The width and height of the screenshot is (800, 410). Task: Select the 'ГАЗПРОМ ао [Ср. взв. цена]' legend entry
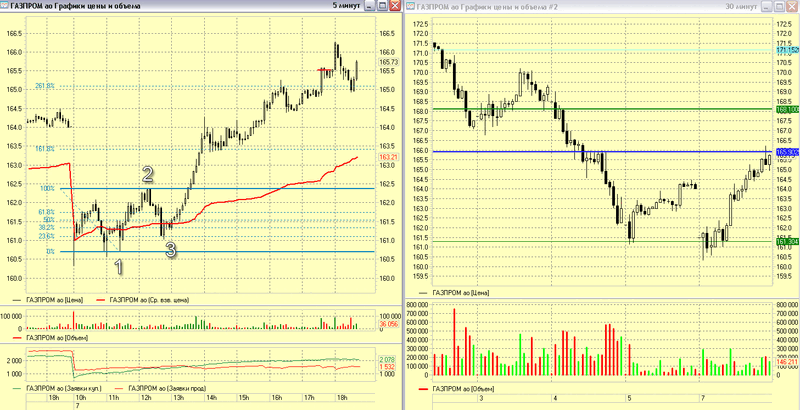coord(149,300)
